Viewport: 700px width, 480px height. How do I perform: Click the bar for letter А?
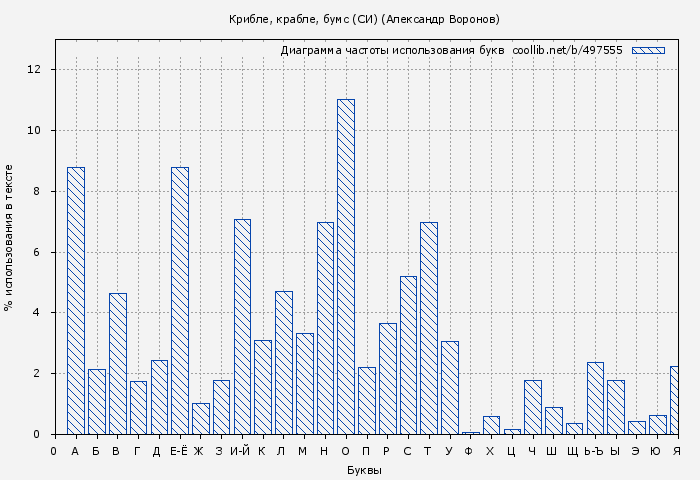pyautogui.click(x=76, y=301)
